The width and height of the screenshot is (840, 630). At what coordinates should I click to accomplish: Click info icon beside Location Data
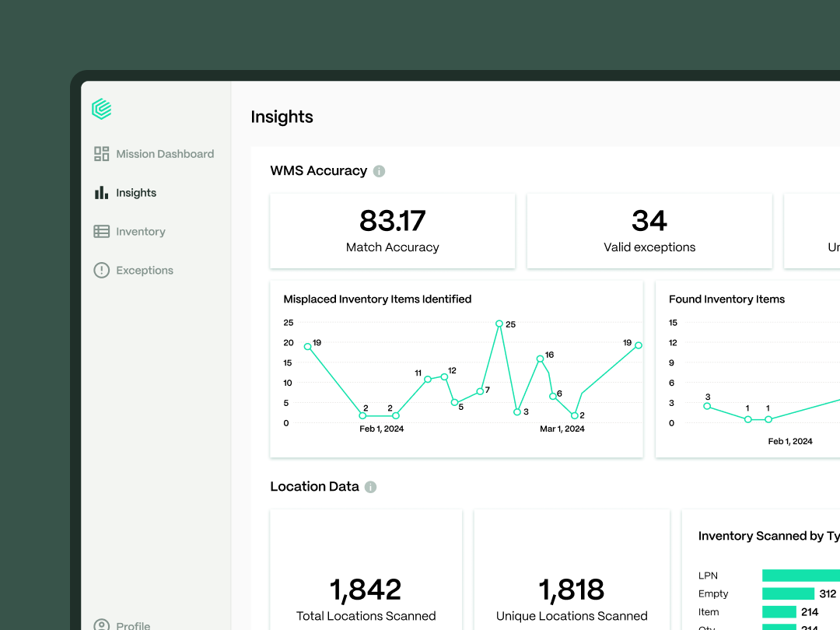point(371,487)
